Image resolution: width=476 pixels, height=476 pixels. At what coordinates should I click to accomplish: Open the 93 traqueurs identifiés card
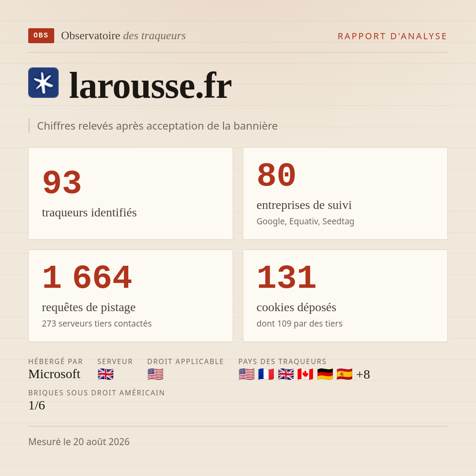[130, 193]
